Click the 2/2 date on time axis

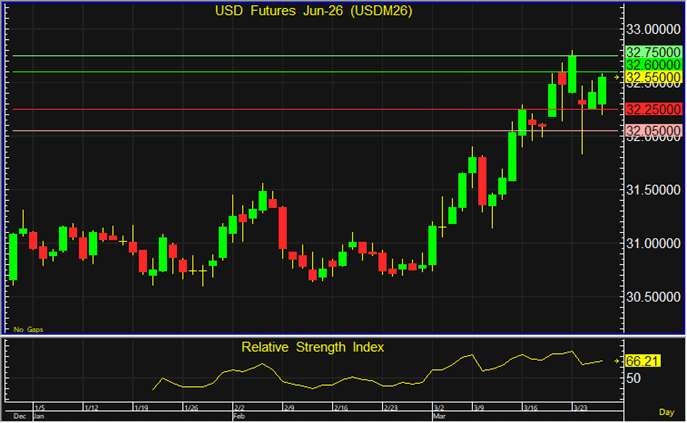coord(240,408)
